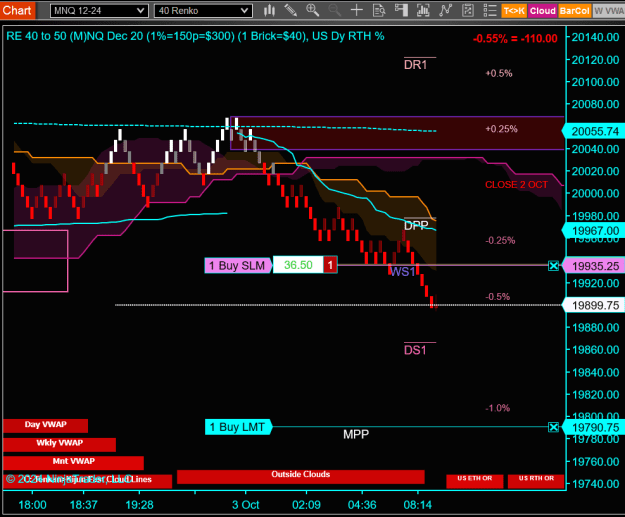The width and height of the screenshot is (625, 517).
Task: Toggle the chart trader panel icon
Action: (401, 10)
